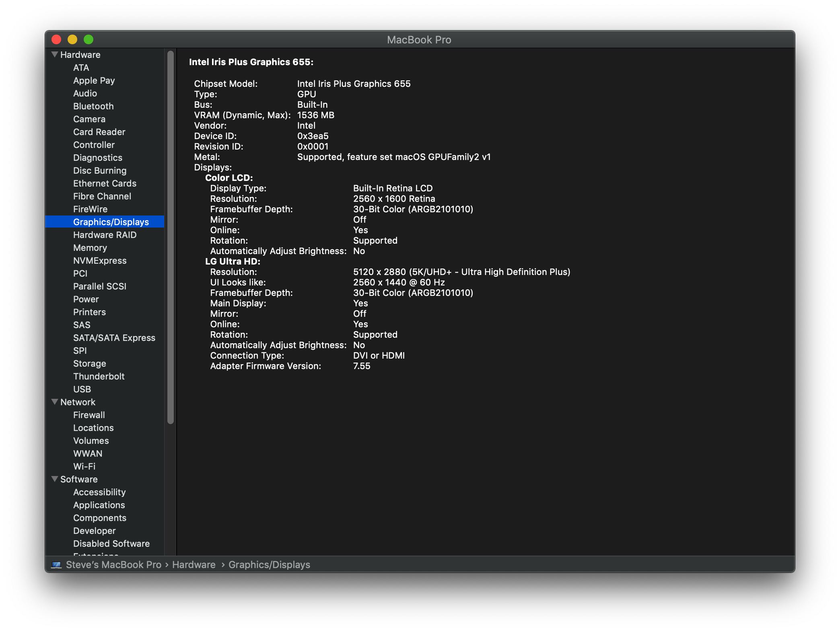
Task: Collapse the Network section triangle
Action: pos(55,402)
